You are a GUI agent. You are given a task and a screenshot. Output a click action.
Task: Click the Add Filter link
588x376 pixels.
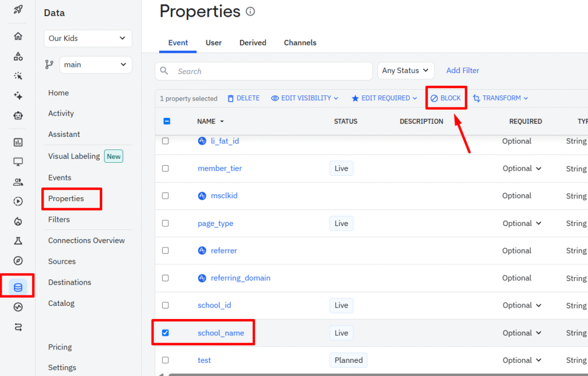point(462,71)
